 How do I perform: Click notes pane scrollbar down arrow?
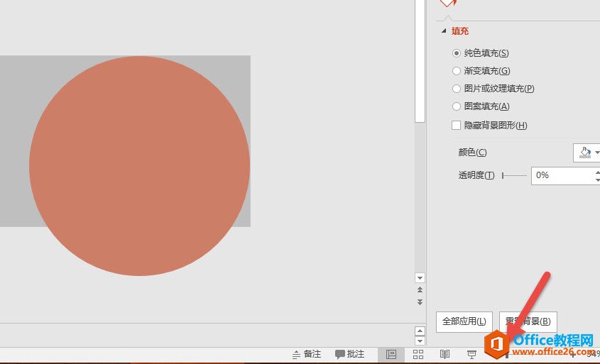point(420,341)
